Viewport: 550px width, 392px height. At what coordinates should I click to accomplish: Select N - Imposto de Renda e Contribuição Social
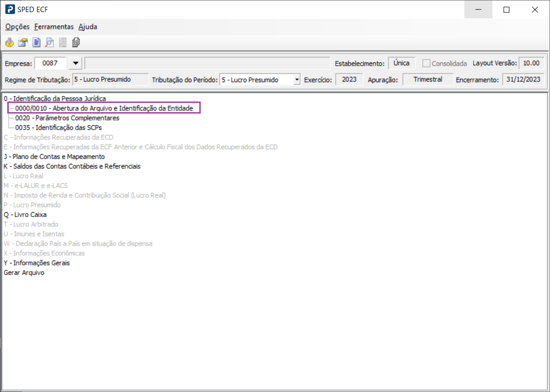point(85,195)
